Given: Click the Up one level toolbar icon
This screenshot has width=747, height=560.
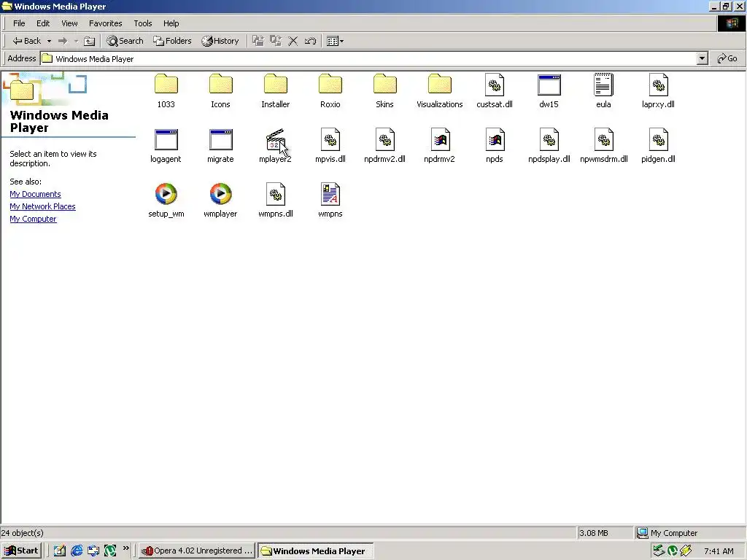Looking at the screenshot, I should coord(89,42).
